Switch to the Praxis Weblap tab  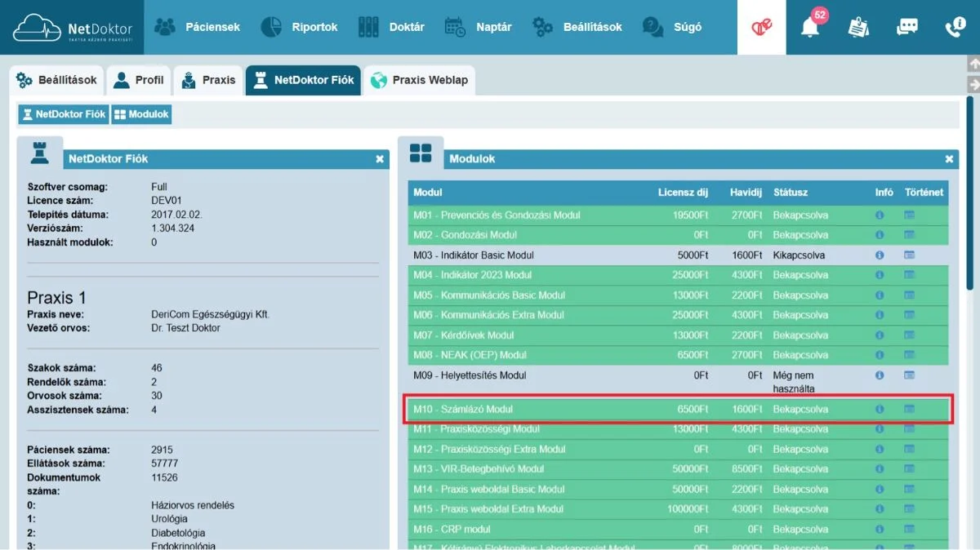tap(419, 80)
